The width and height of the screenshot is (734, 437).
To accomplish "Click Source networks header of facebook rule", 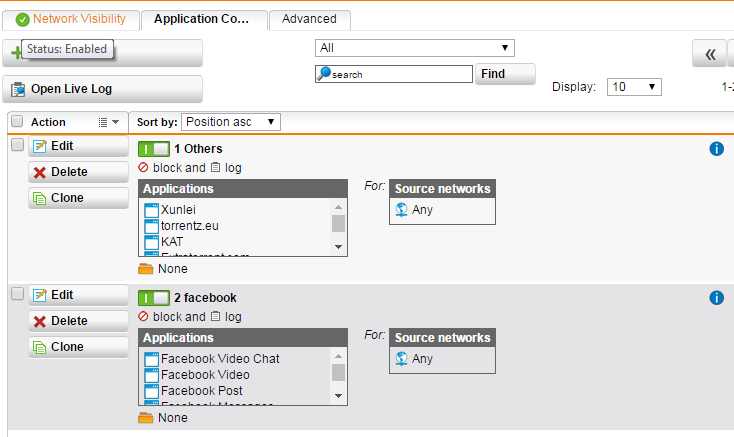I will tap(442, 337).
